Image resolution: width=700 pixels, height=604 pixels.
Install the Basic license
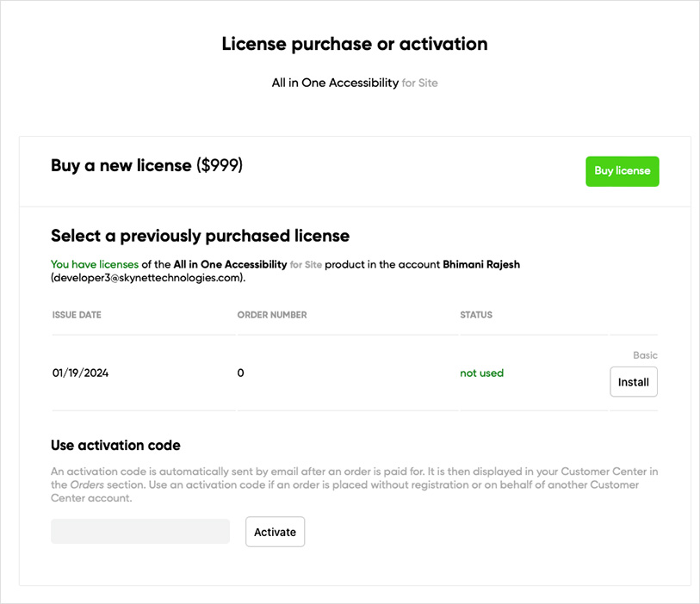(634, 382)
